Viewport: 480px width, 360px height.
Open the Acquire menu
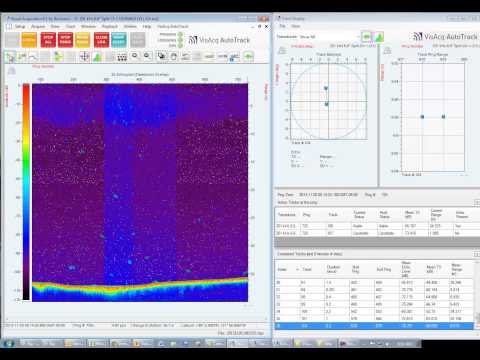(x=38, y=26)
